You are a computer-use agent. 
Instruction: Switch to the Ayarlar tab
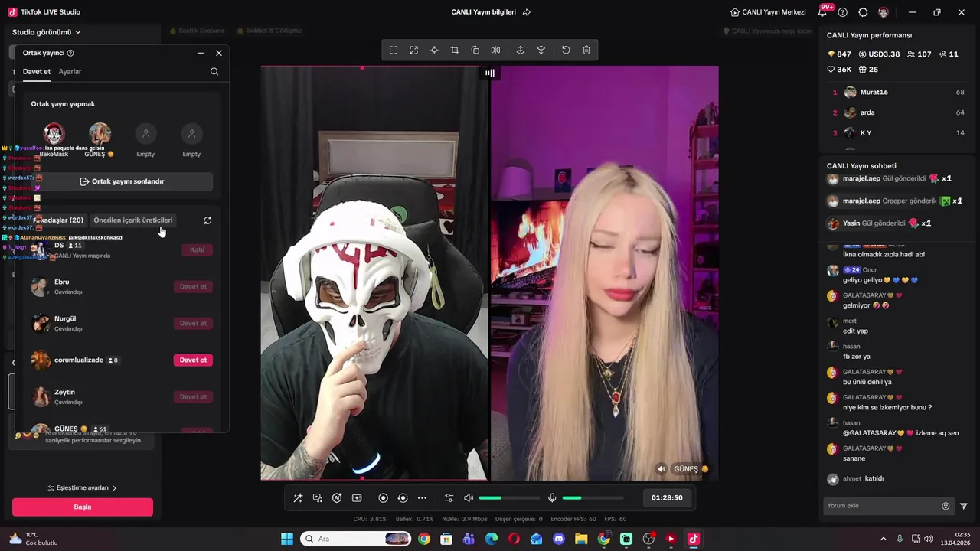(70, 71)
